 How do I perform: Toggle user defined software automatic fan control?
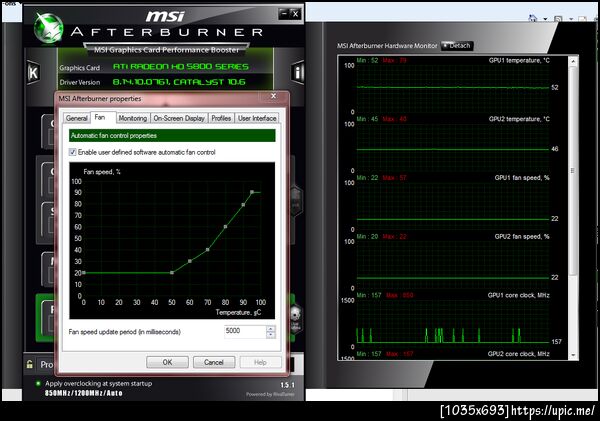point(72,152)
